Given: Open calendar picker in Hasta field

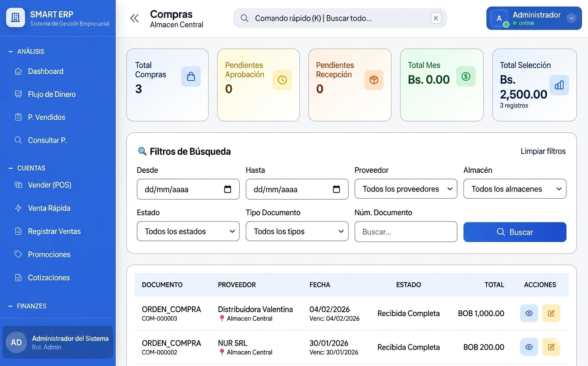Looking at the screenshot, I should (x=337, y=189).
